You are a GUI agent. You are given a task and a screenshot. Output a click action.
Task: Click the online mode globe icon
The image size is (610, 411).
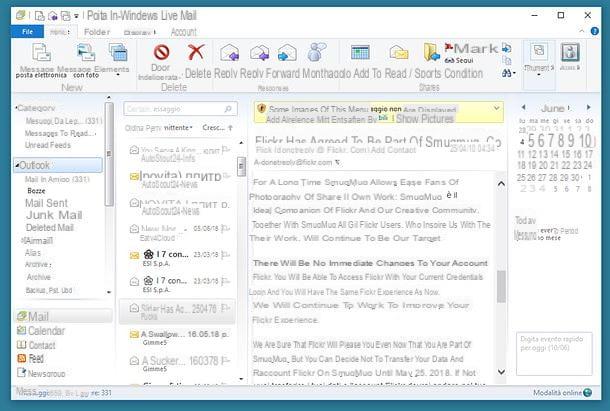(x=587, y=393)
